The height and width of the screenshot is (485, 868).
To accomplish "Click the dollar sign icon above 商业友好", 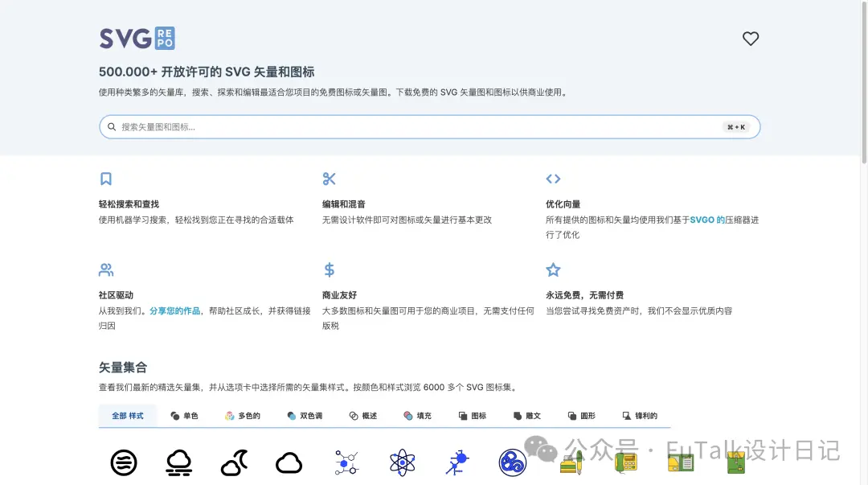I will click(330, 270).
